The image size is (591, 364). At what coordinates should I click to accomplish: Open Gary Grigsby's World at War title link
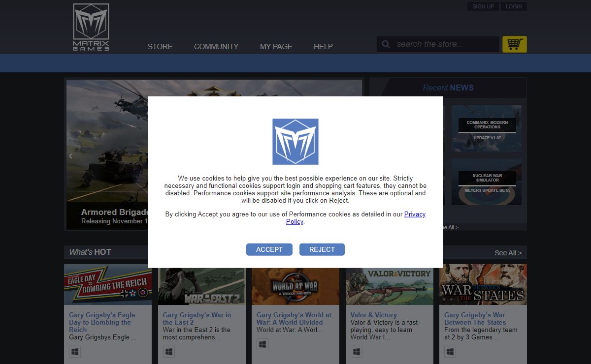294,318
